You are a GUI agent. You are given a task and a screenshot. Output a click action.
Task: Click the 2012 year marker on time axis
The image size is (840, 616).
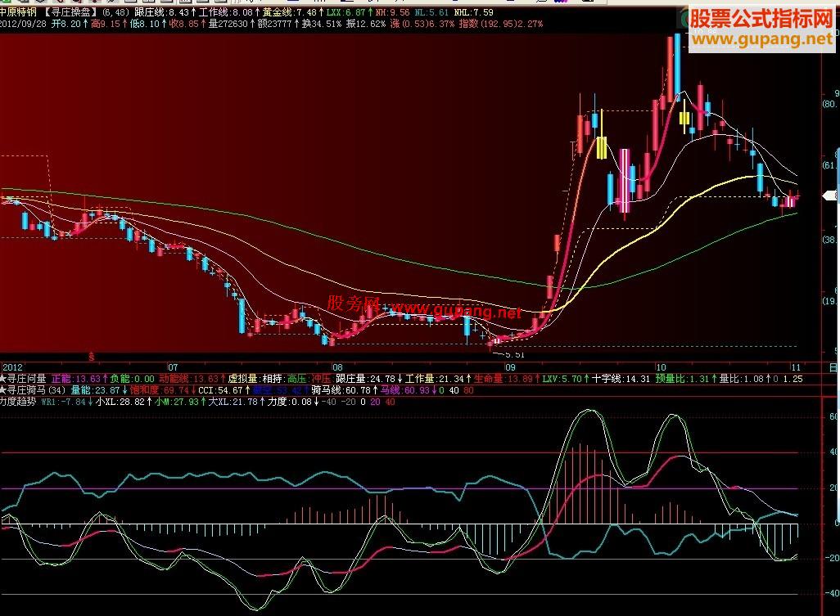[12, 367]
